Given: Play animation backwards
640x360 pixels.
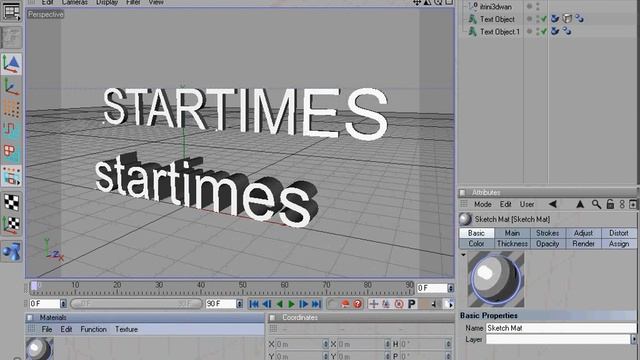Looking at the screenshot, I should point(279,304).
